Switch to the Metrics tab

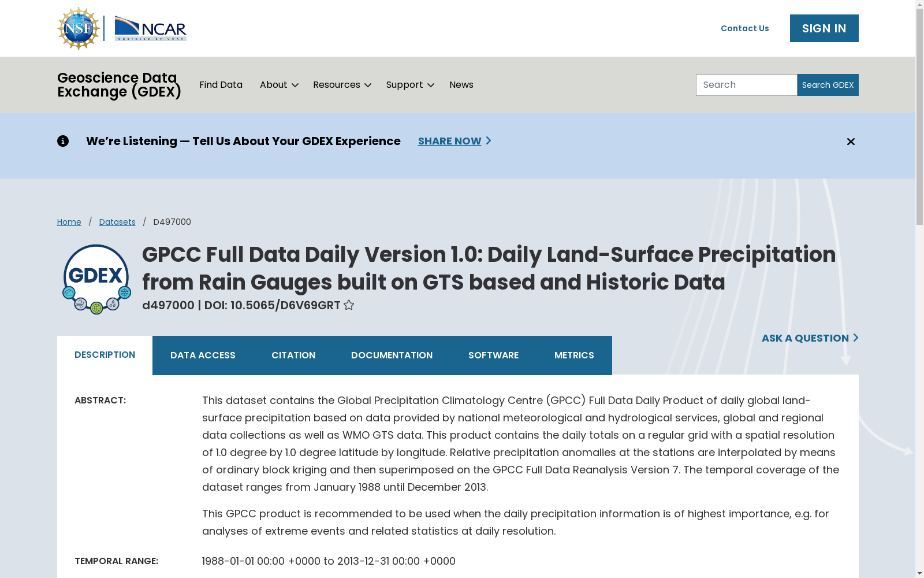574,355
